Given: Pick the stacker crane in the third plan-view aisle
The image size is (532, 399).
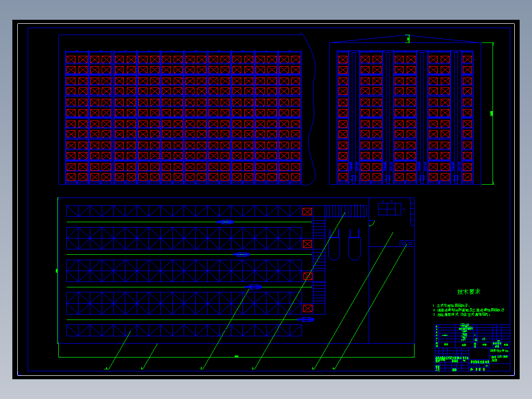Looking at the screenshot, I should (254, 287).
